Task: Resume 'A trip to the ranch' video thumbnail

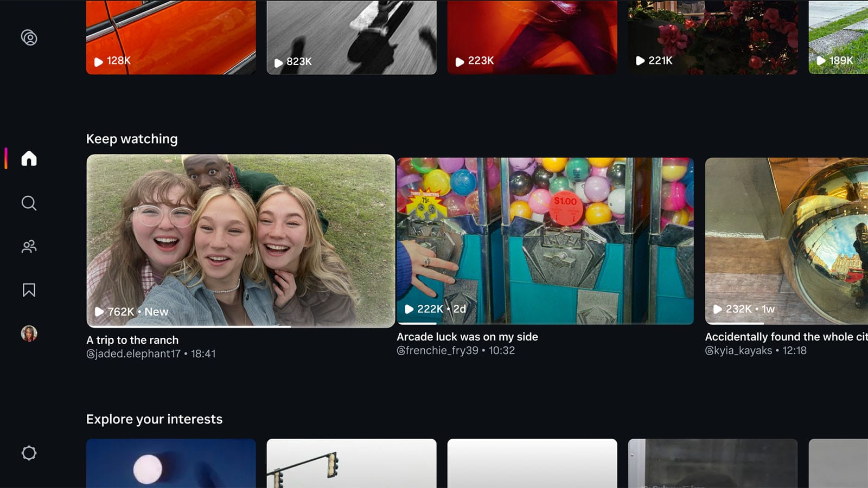Action: [x=241, y=241]
